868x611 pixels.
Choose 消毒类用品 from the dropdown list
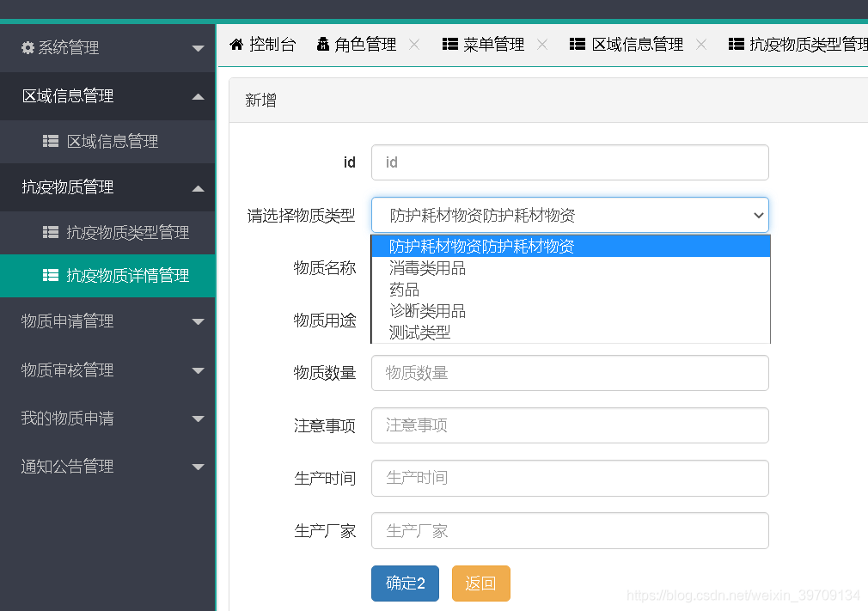pos(427,268)
